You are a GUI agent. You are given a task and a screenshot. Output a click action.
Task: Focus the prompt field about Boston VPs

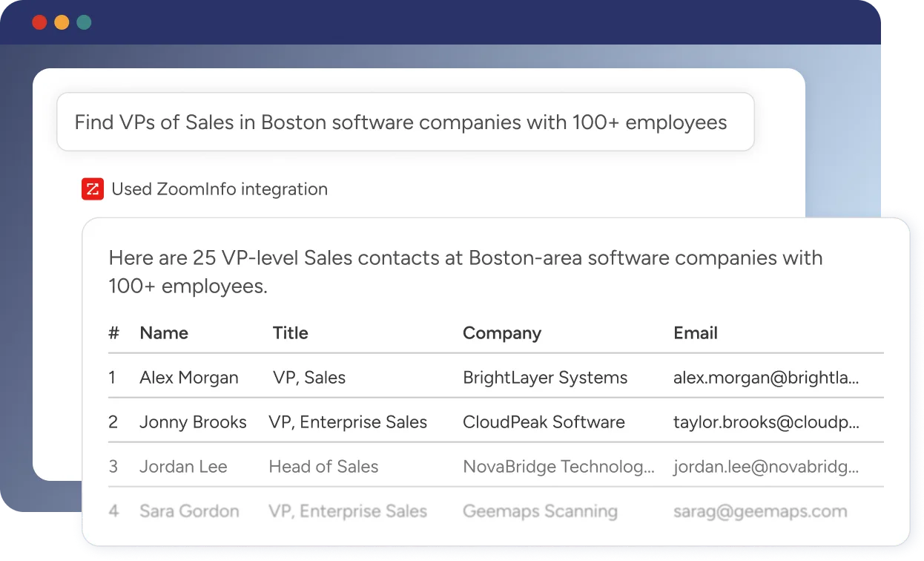pyautogui.click(x=406, y=122)
